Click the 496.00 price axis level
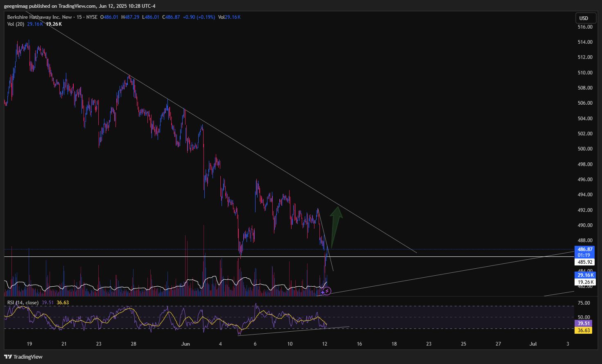The height and width of the screenshot is (364, 602). tap(585, 180)
